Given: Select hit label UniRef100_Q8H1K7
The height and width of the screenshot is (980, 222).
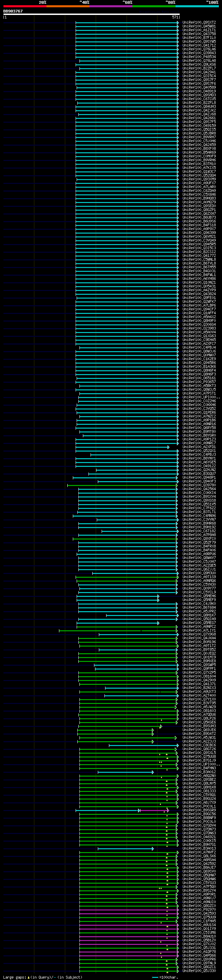Looking at the screenshot, I should [199, 615].
